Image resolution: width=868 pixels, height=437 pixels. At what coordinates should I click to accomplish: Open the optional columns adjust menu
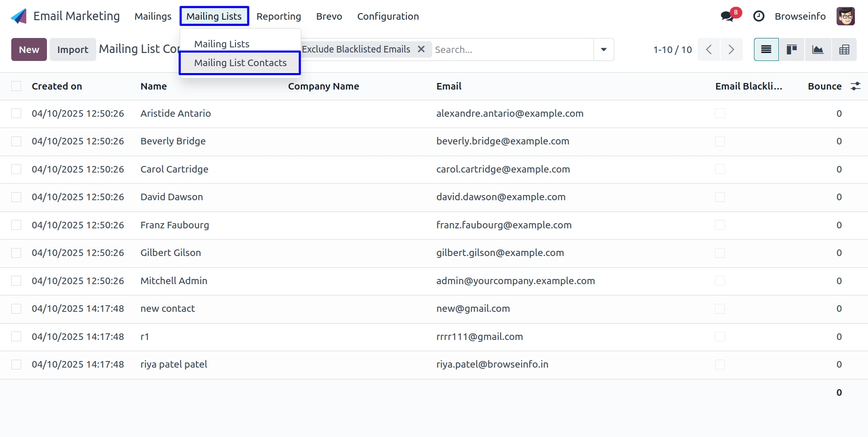click(855, 86)
